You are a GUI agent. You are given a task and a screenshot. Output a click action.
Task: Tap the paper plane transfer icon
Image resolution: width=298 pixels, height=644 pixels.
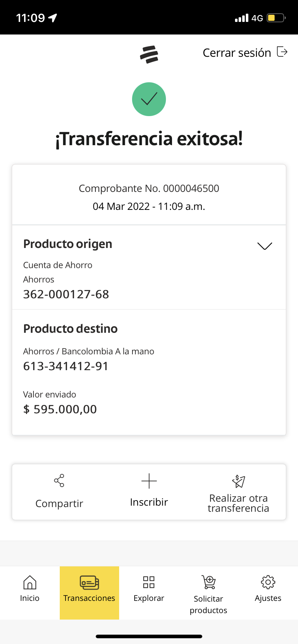point(239,481)
